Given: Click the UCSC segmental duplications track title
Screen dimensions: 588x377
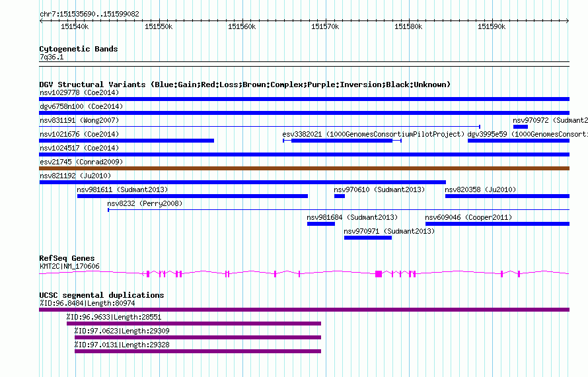Looking at the screenshot, I should pyautogui.click(x=102, y=295).
